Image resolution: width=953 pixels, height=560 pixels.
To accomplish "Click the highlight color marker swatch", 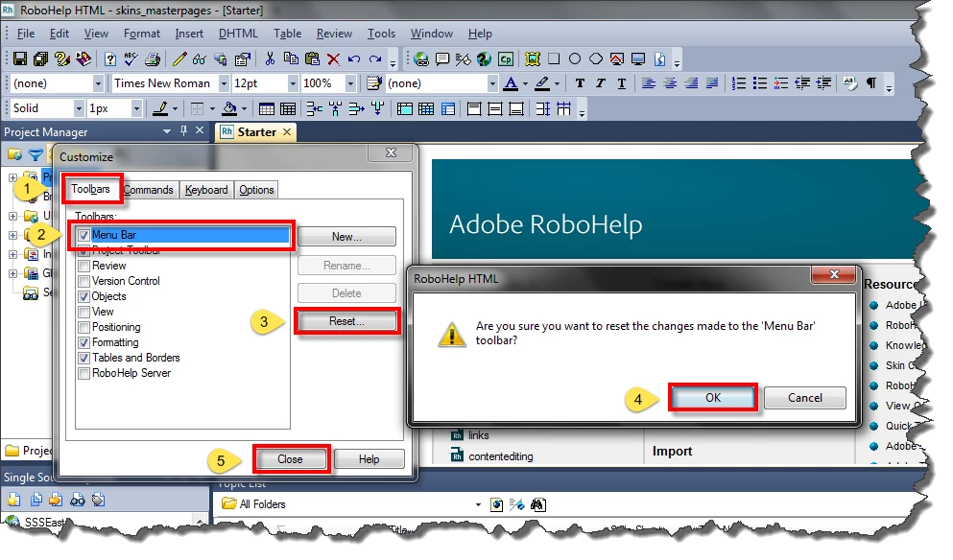I will (x=542, y=83).
